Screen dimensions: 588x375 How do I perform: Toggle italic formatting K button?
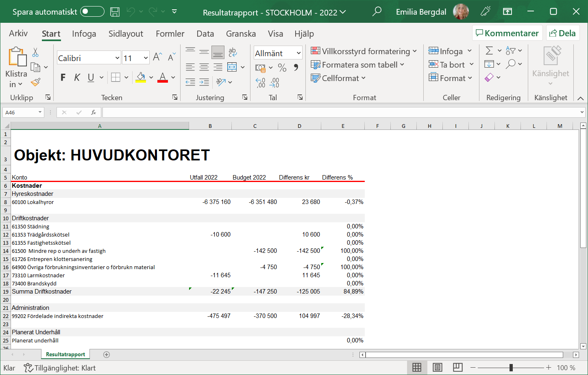[77, 77]
